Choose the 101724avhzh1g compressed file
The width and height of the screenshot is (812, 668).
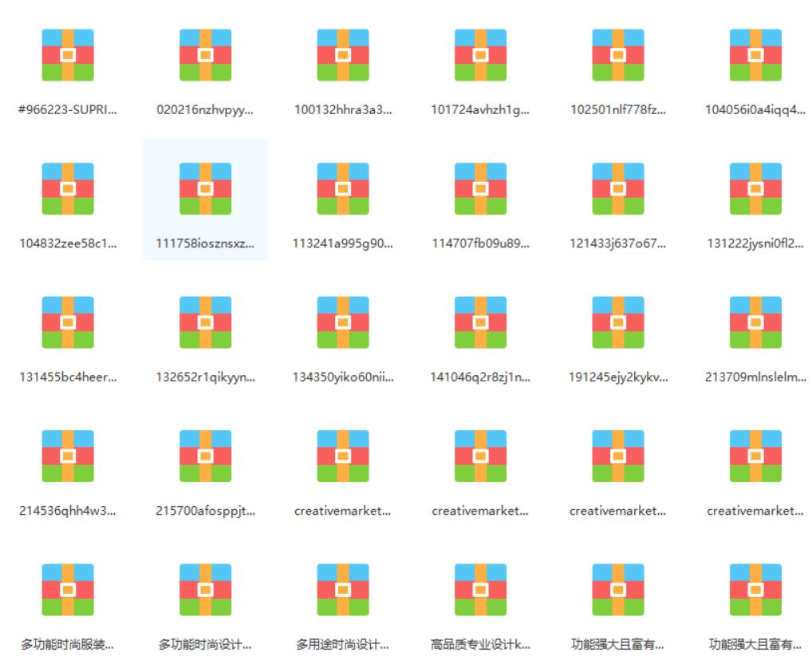pos(480,55)
